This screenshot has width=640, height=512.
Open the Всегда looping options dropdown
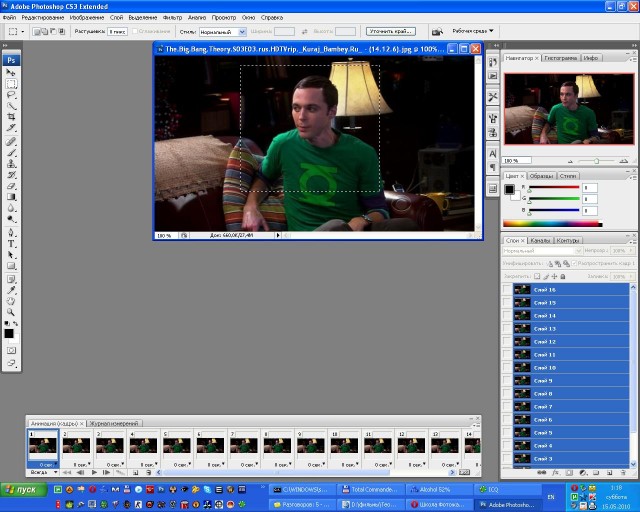(x=44, y=472)
